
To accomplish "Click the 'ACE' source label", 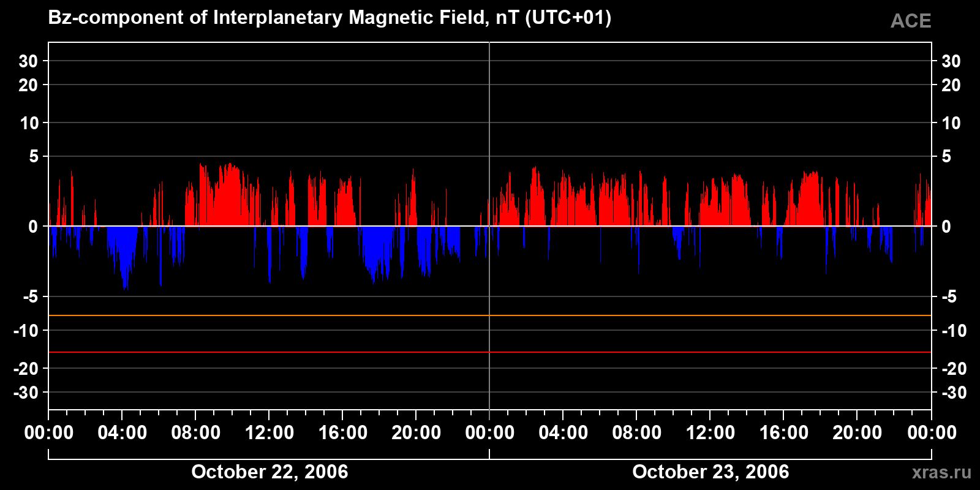I will pos(911,21).
